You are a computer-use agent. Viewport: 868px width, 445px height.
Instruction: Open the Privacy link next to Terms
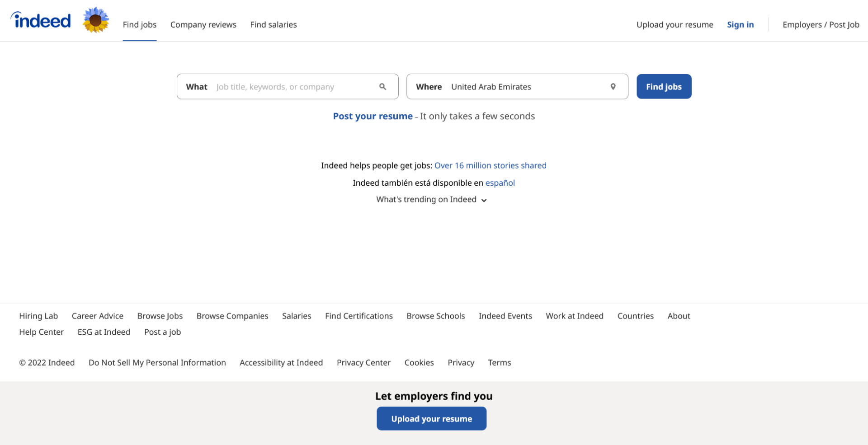coord(461,362)
